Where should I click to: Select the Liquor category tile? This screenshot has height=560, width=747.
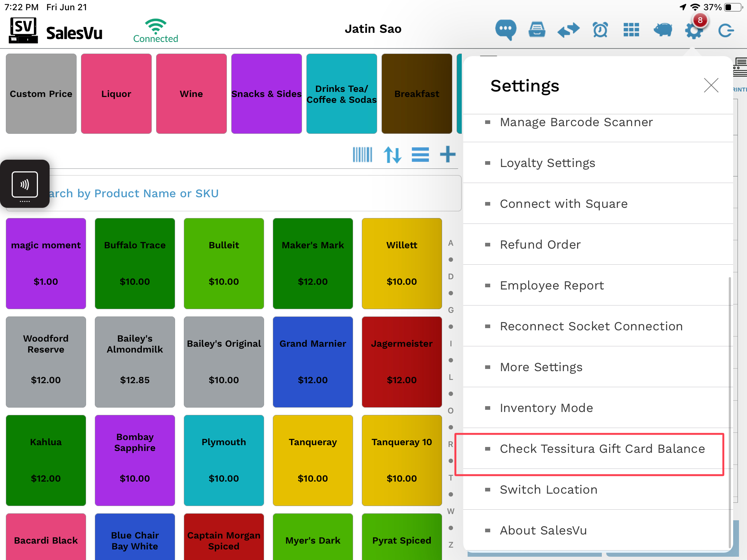tap(116, 94)
